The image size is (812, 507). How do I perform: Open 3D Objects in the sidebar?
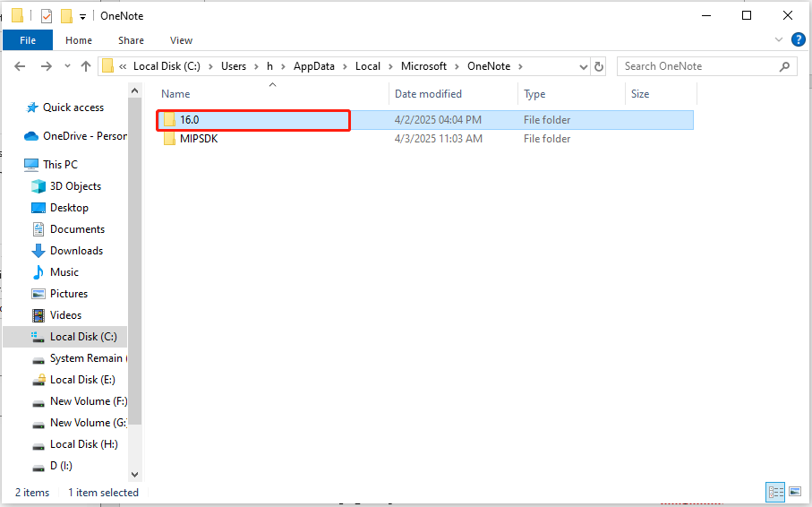click(66, 186)
